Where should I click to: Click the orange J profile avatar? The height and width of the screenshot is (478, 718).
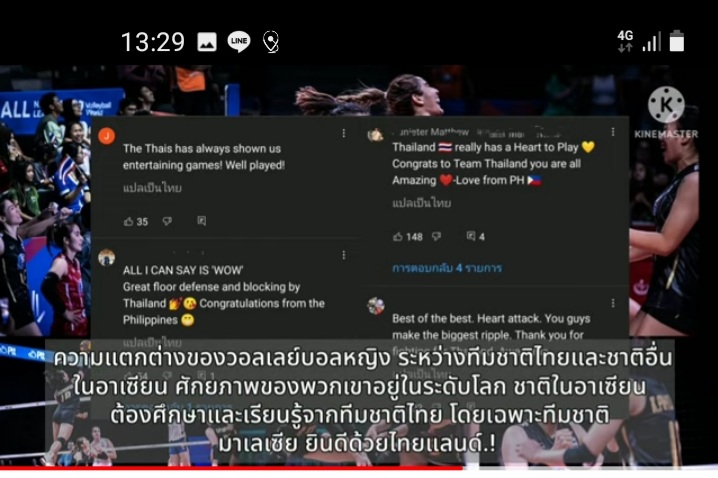[107, 136]
